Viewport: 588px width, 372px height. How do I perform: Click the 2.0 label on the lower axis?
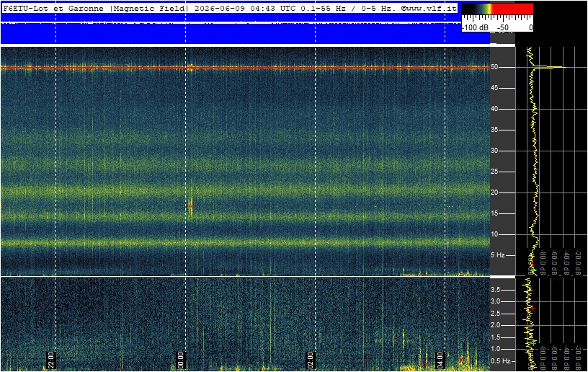(x=496, y=325)
